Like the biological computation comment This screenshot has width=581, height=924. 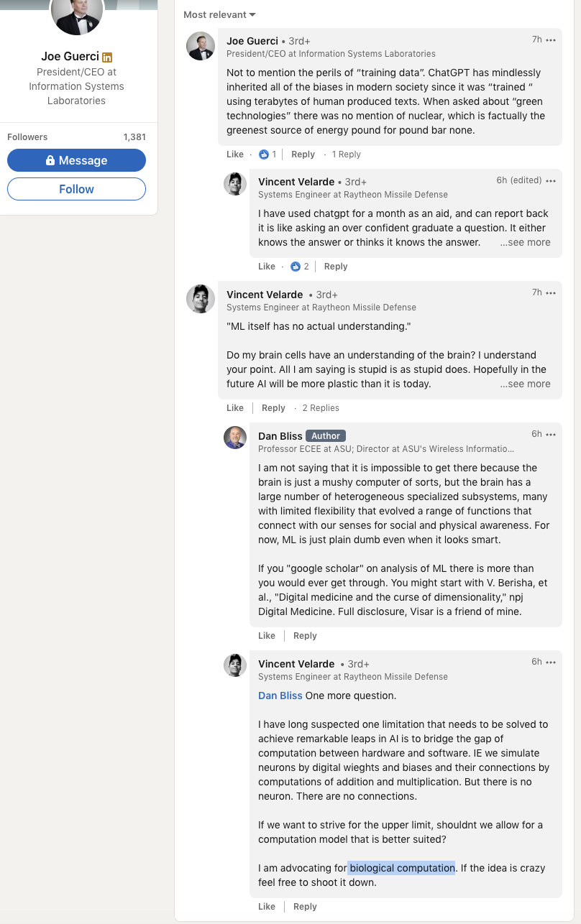267,907
